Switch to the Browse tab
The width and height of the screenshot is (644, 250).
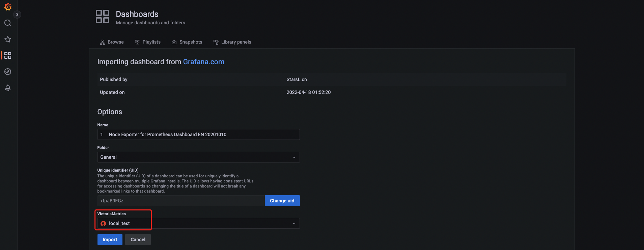point(112,42)
